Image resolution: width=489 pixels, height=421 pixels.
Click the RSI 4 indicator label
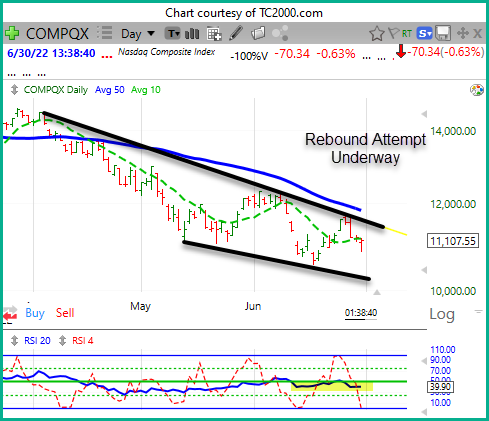(x=83, y=341)
